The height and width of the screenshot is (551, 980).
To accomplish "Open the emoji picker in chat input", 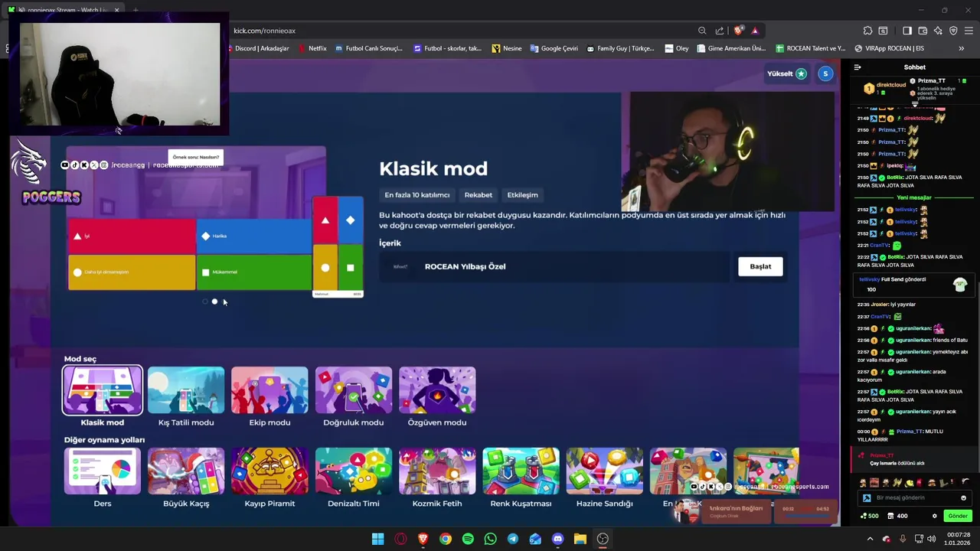I will tap(963, 497).
